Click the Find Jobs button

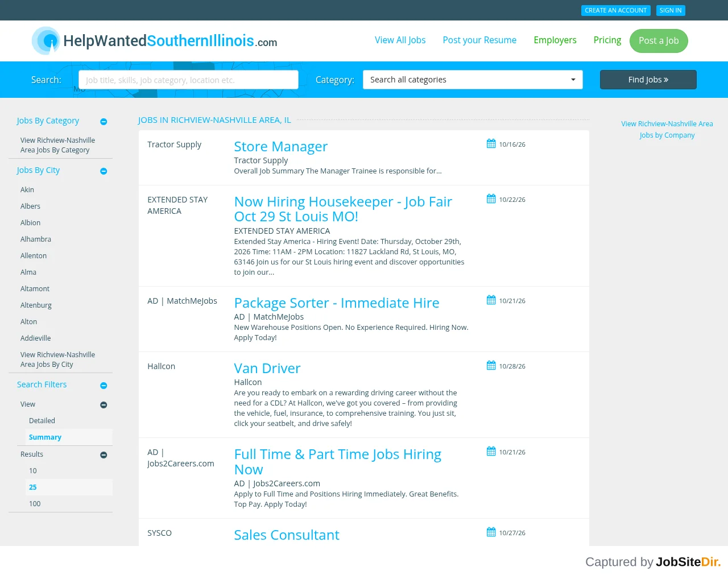pos(648,80)
